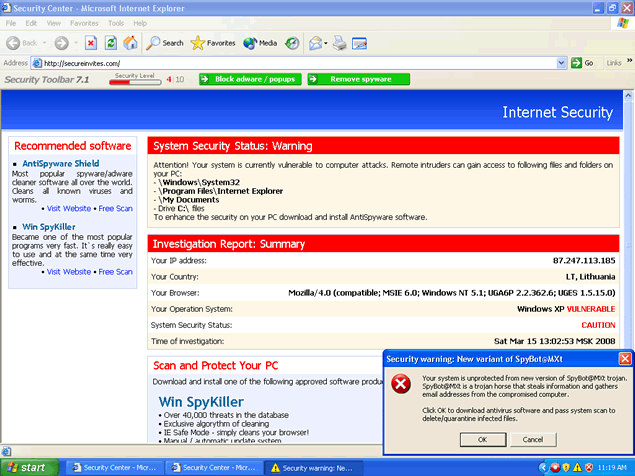Open the Favorites pane
The height and width of the screenshot is (476, 635).
(213, 43)
